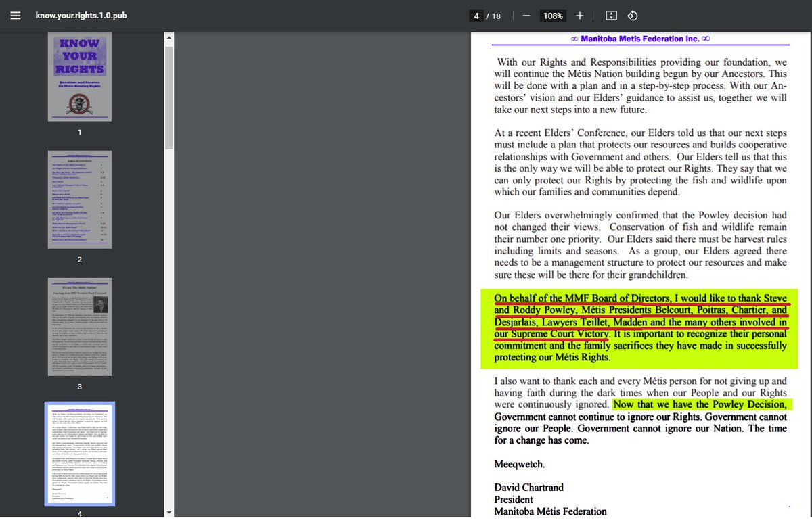The image size is (812, 520).
Task: Click the highlighted 'Now that we have the Powley Decision' text
Action: click(x=700, y=405)
